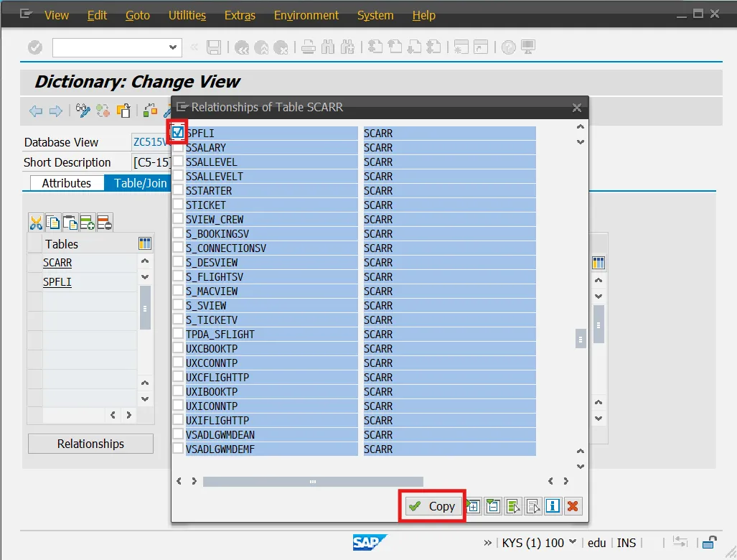Viewport: 737px width, 560px height.
Task: Open the Environment menu
Action: [x=306, y=16]
